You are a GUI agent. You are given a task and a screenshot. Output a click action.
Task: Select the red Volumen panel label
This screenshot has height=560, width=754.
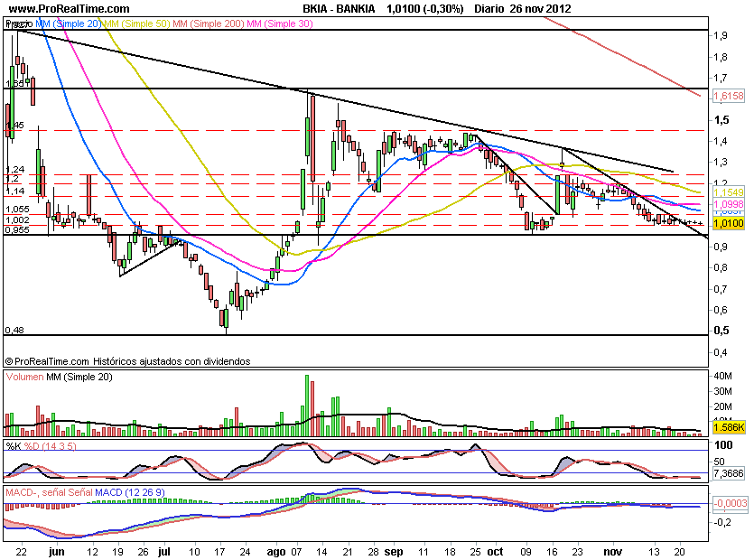25,377
